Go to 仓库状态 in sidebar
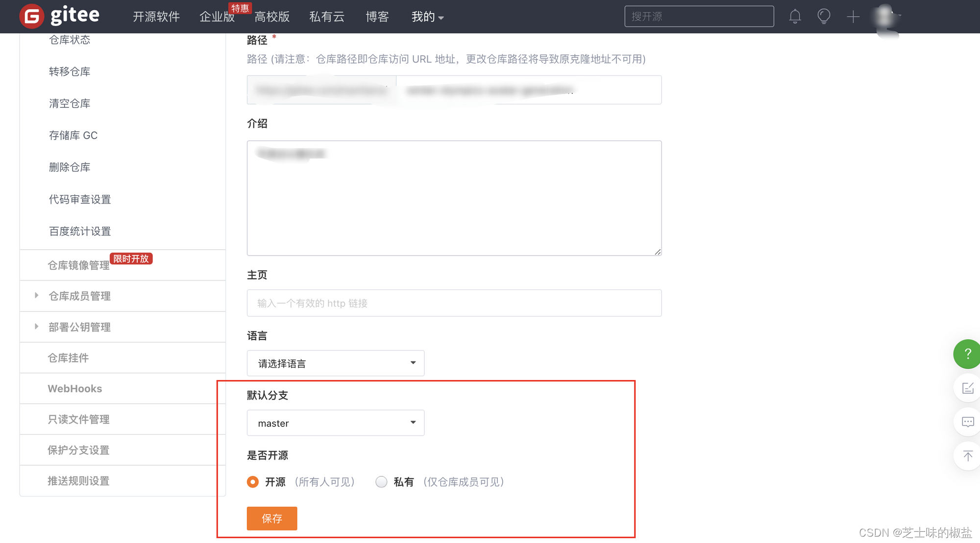The width and height of the screenshot is (980, 543). (x=70, y=40)
